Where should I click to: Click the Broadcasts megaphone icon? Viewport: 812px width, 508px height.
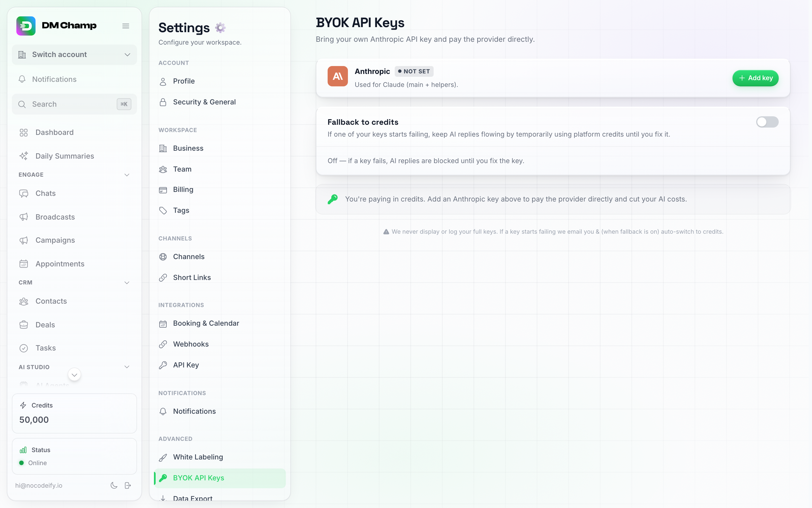point(23,217)
